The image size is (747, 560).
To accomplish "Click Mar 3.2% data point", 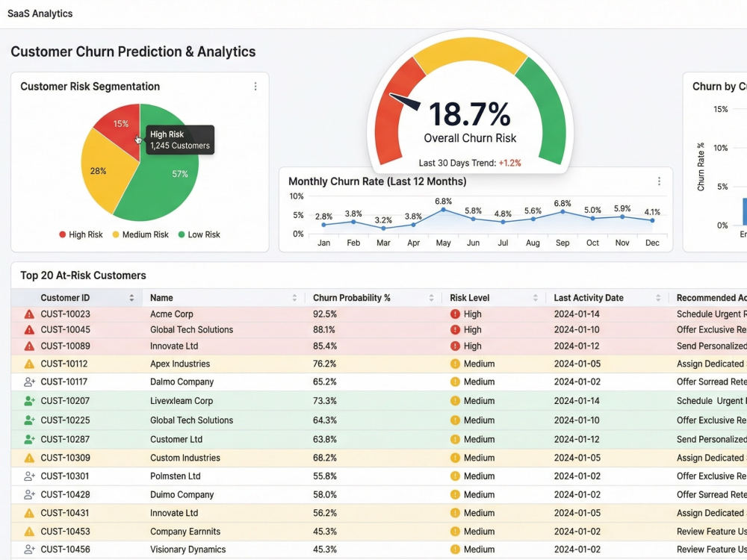I will 383,228.
